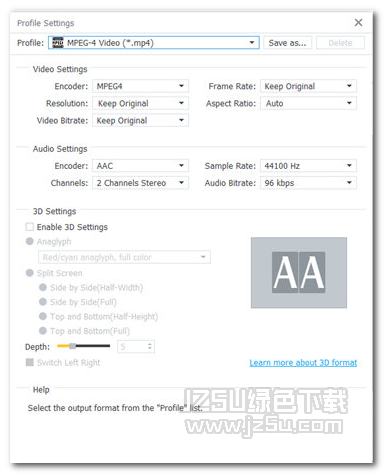Click the 3D Settings section heading
This screenshot has height=474, width=384.
pyautogui.click(x=54, y=211)
